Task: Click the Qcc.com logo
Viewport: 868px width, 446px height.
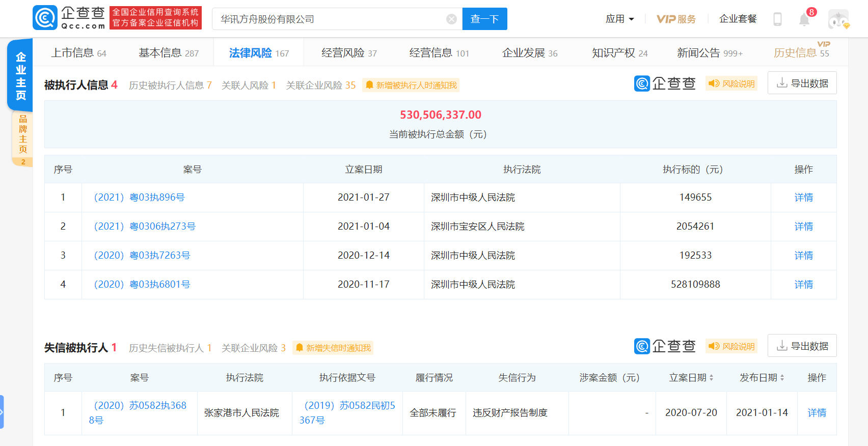Action: tap(69, 18)
